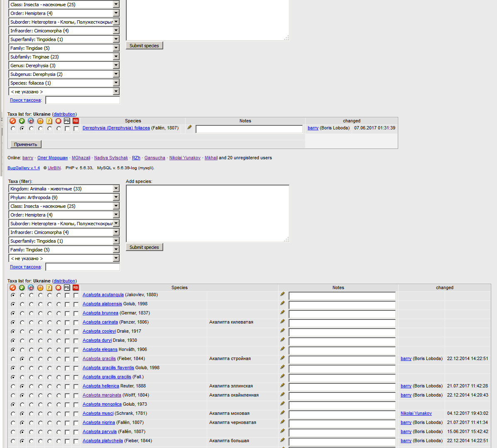
Task: Click pencil edit icon for Acalypta carinata
Action: 282,321
